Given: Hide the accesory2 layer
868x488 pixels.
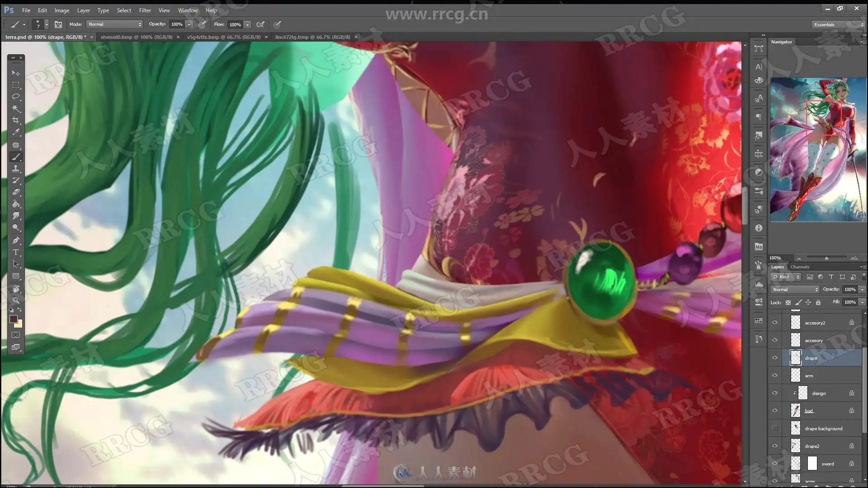Looking at the screenshot, I should coord(775,323).
